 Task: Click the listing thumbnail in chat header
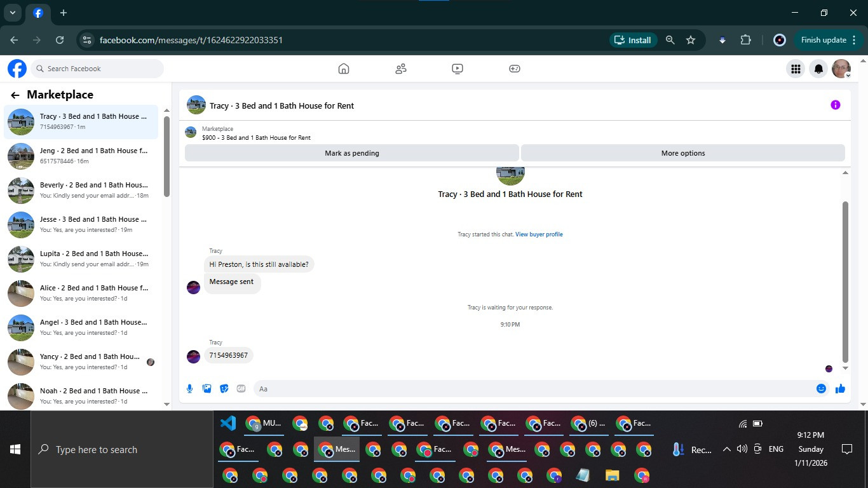(196, 105)
